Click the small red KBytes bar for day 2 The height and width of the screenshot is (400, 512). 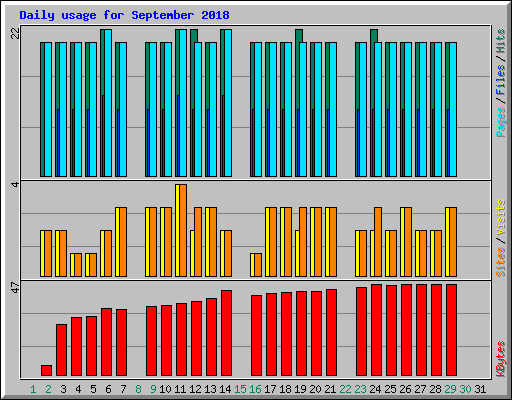(46, 371)
